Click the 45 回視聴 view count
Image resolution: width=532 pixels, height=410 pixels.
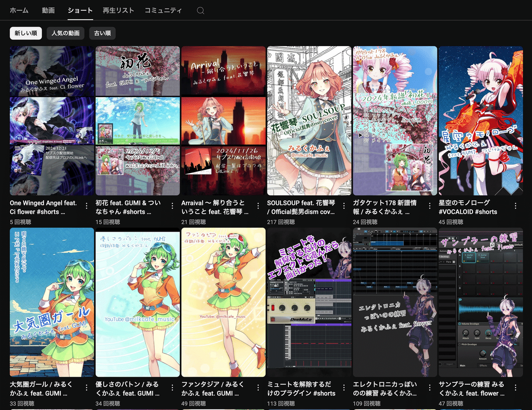pos(450,221)
